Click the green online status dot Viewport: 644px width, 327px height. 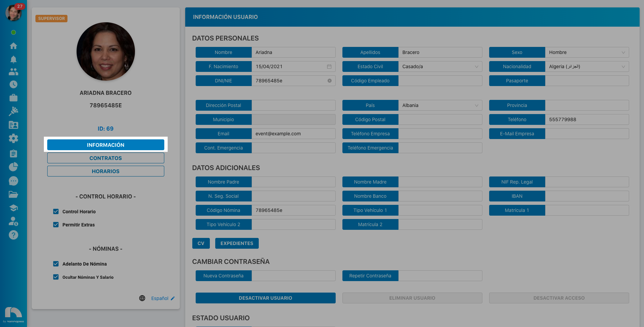coord(13,32)
